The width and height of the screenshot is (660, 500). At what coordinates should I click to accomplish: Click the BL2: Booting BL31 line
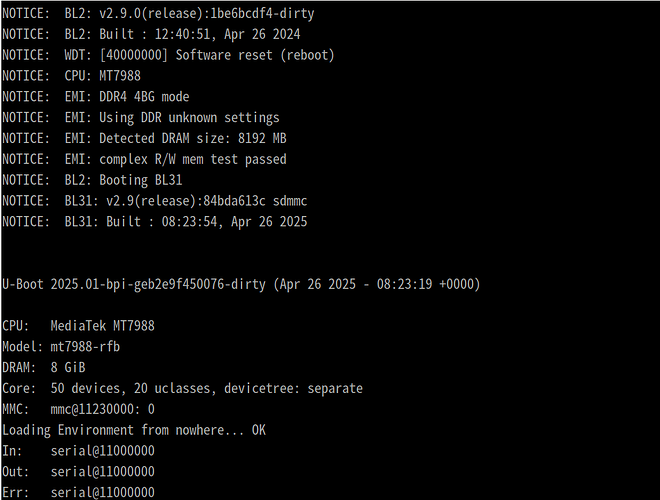point(92,180)
